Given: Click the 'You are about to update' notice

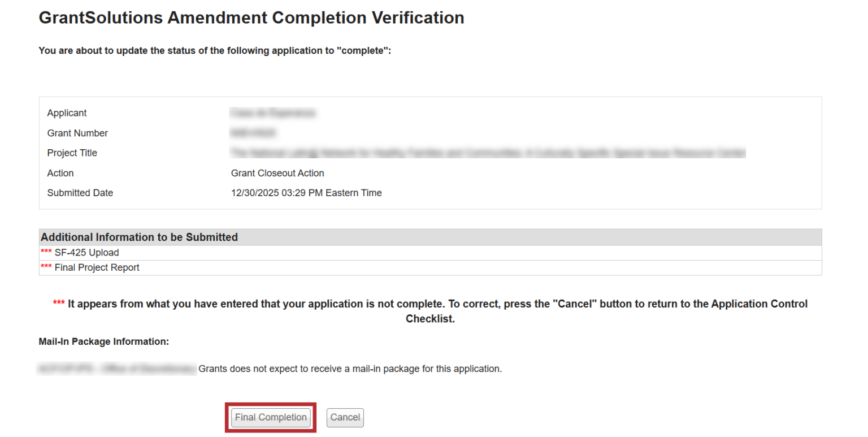Looking at the screenshot, I should pyautogui.click(x=215, y=50).
